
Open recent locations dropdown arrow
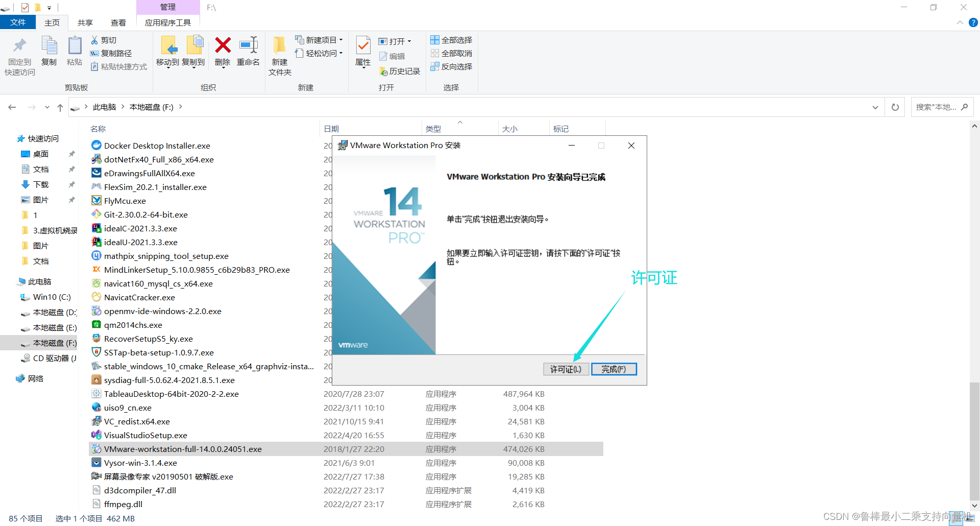coord(47,107)
